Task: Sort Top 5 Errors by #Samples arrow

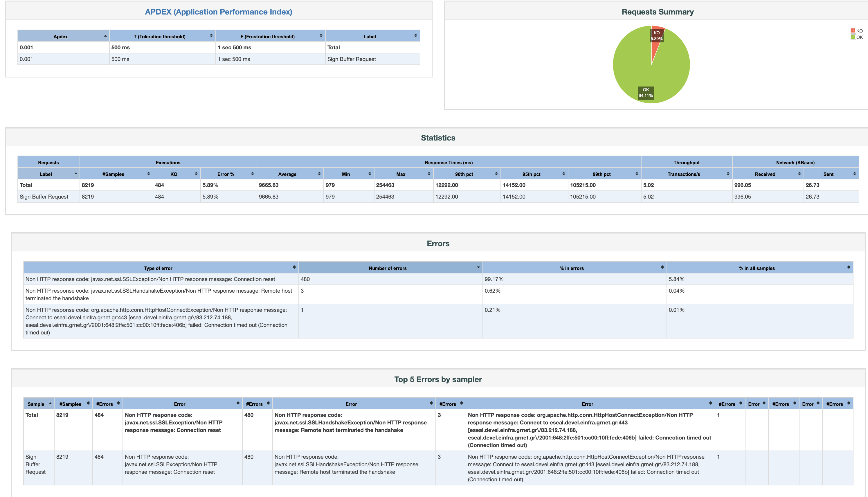Action: pyautogui.click(x=88, y=403)
